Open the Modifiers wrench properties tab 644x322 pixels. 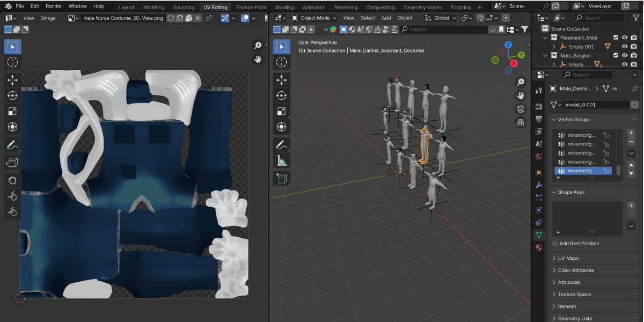tap(539, 185)
